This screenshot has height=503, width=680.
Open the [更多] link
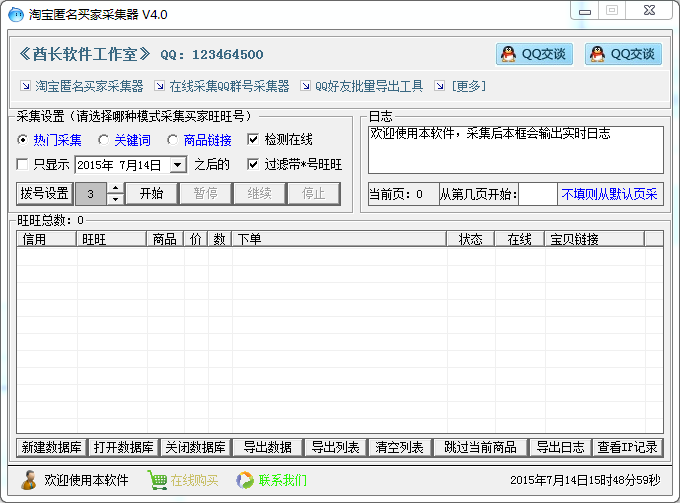pyautogui.click(x=468, y=86)
